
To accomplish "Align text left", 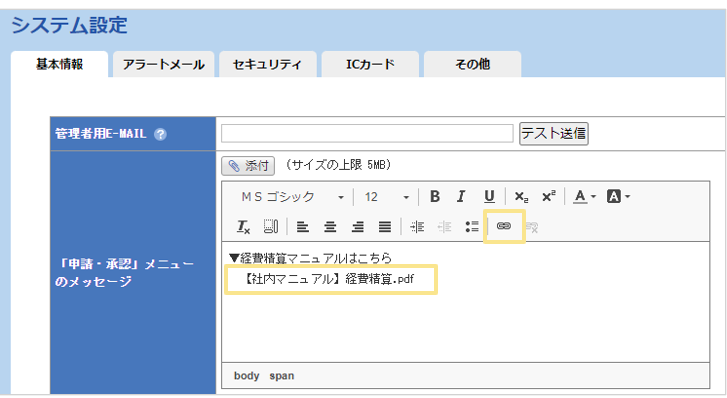I will pos(303,227).
